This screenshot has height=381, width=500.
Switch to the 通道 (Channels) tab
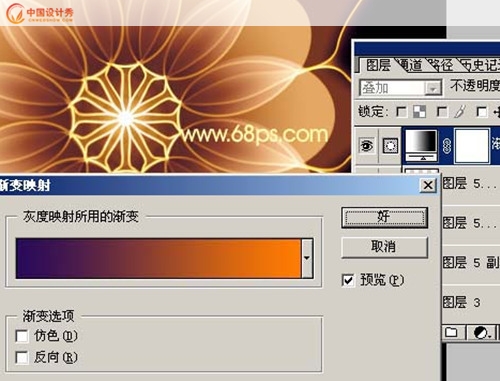[411, 65]
